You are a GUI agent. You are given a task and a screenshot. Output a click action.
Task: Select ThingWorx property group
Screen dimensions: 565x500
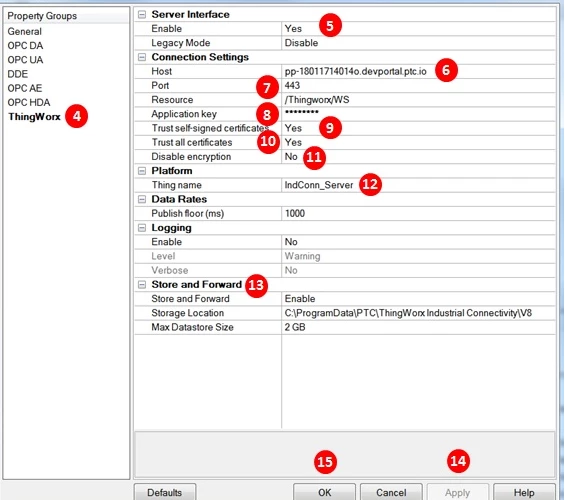point(34,117)
